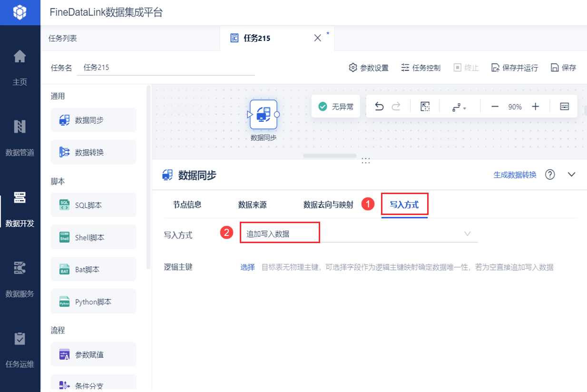Select the Shell脚本 node

94,237
